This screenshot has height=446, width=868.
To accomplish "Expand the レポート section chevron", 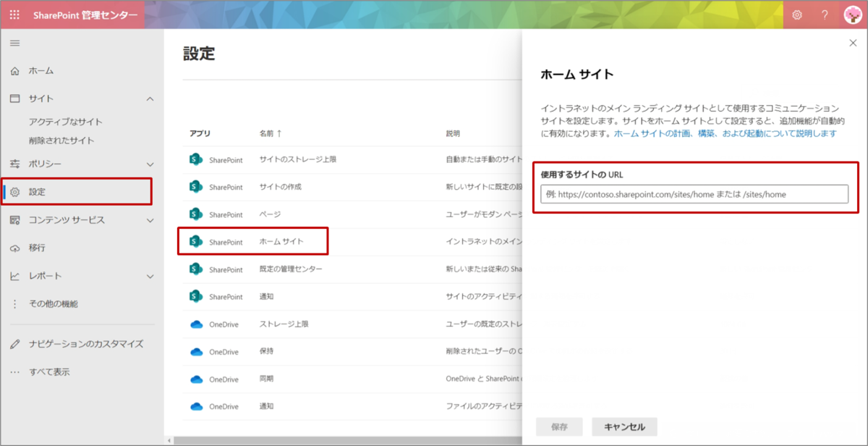I will tap(150, 276).
